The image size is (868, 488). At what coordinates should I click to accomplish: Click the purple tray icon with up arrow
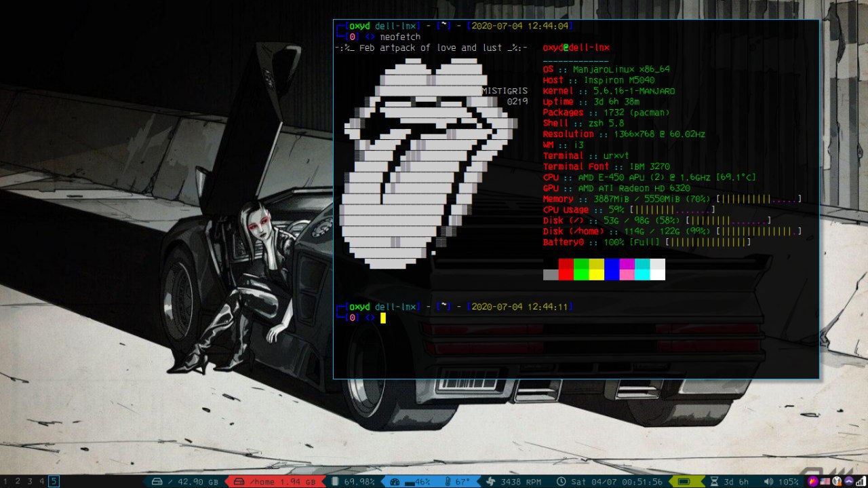pyautogui.click(x=849, y=481)
